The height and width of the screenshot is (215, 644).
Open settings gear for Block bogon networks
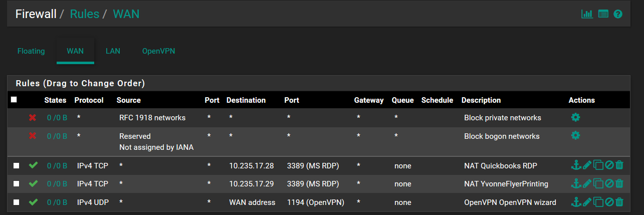(575, 136)
